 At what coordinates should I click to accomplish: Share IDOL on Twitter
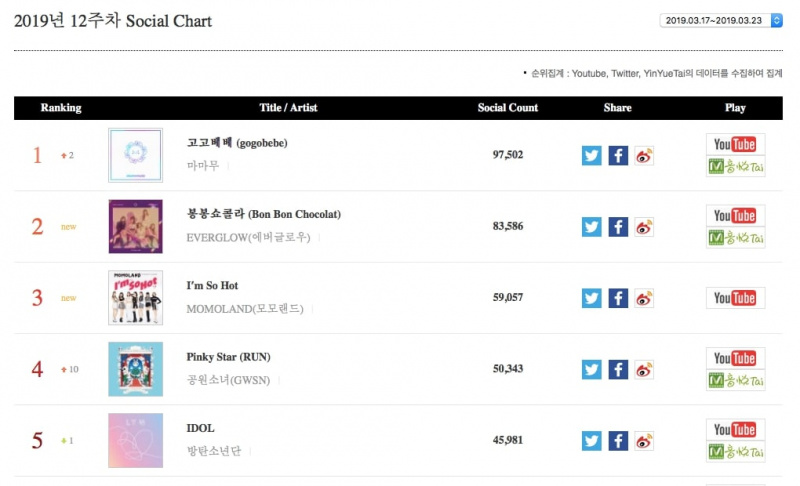click(x=591, y=441)
